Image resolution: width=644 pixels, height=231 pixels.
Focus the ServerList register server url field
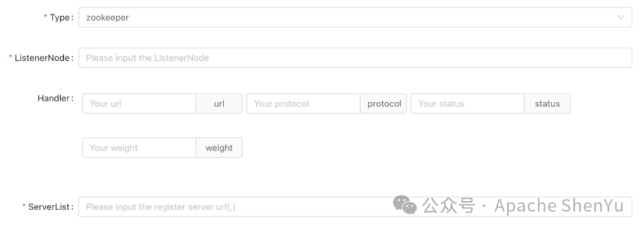click(x=355, y=207)
